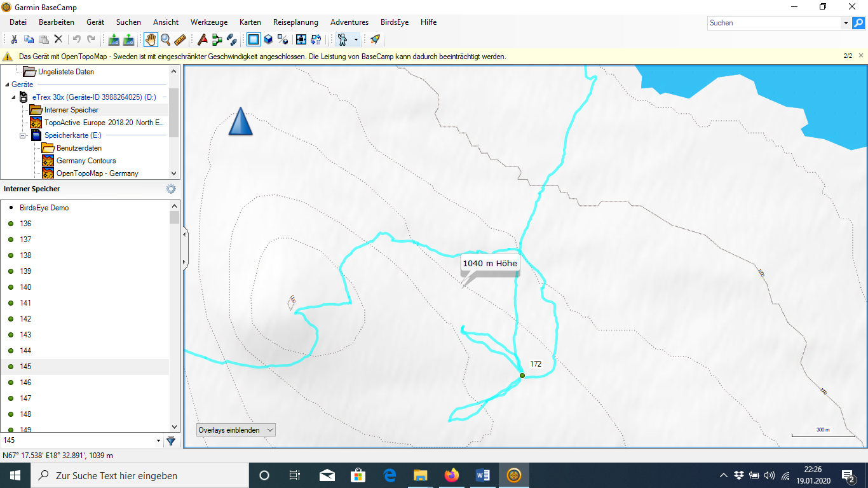Select the new track footprints tool
The height and width of the screenshot is (488, 868).
click(x=232, y=39)
